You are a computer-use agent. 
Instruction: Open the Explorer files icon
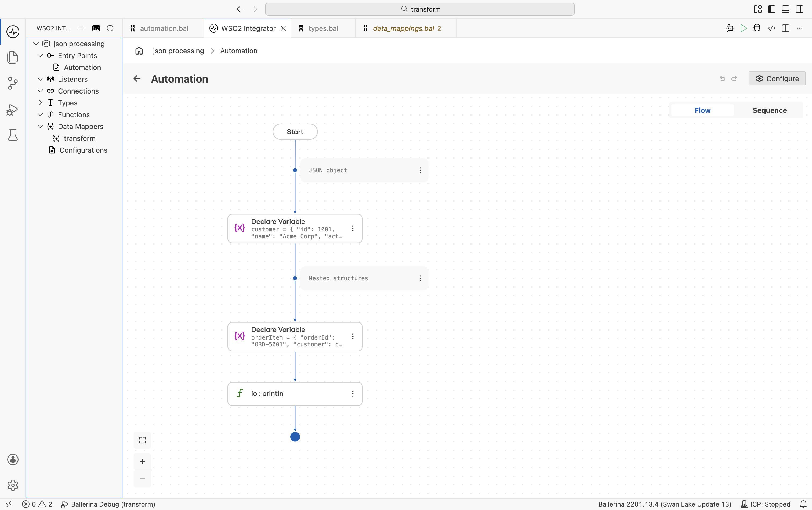pyautogui.click(x=13, y=57)
